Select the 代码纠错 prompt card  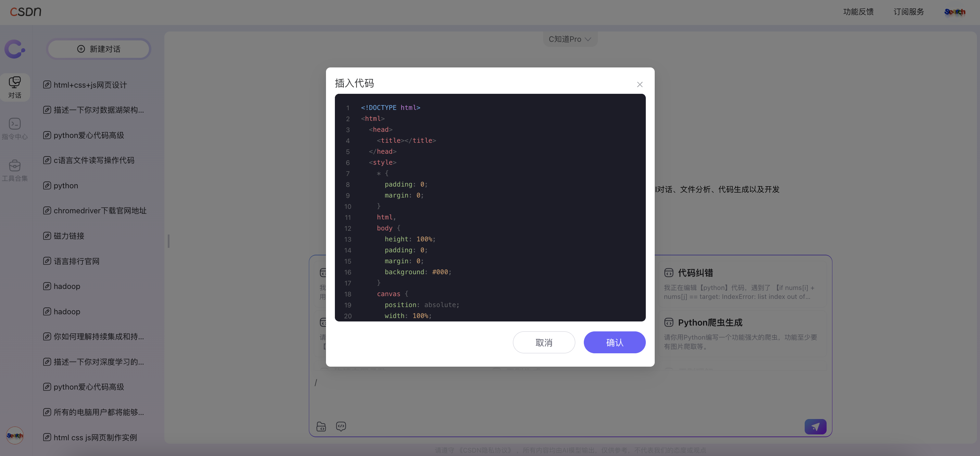tap(742, 284)
